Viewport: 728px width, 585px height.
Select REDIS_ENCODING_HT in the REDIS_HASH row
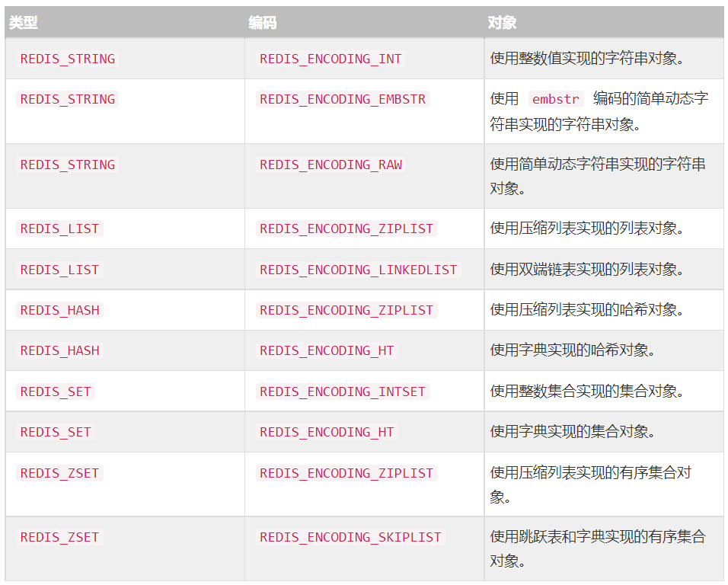[327, 350]
